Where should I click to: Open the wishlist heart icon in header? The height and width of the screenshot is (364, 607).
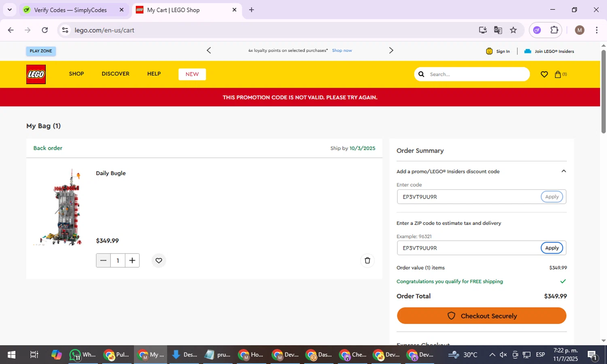point(544,74)
